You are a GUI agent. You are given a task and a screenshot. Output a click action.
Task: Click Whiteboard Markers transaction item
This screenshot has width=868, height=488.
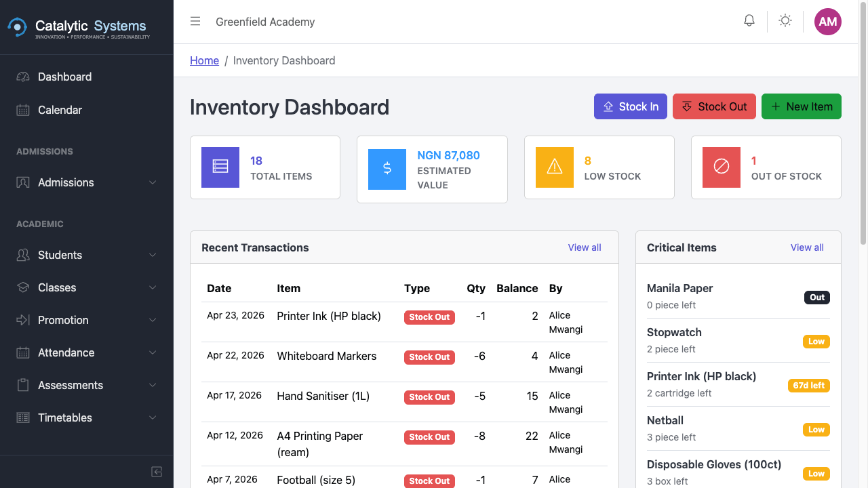point(327,356)
